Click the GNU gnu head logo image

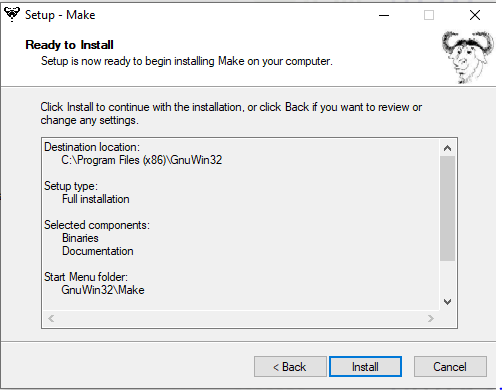(468, 57)
